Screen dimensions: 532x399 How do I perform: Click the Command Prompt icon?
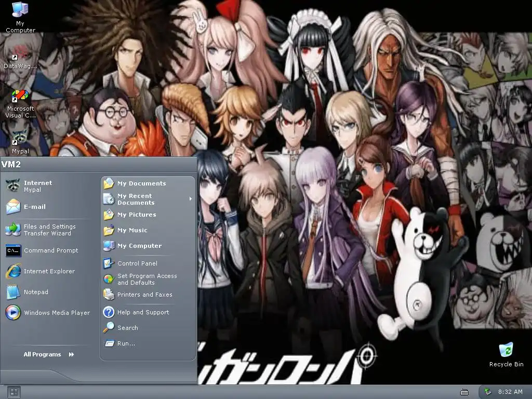13,251
